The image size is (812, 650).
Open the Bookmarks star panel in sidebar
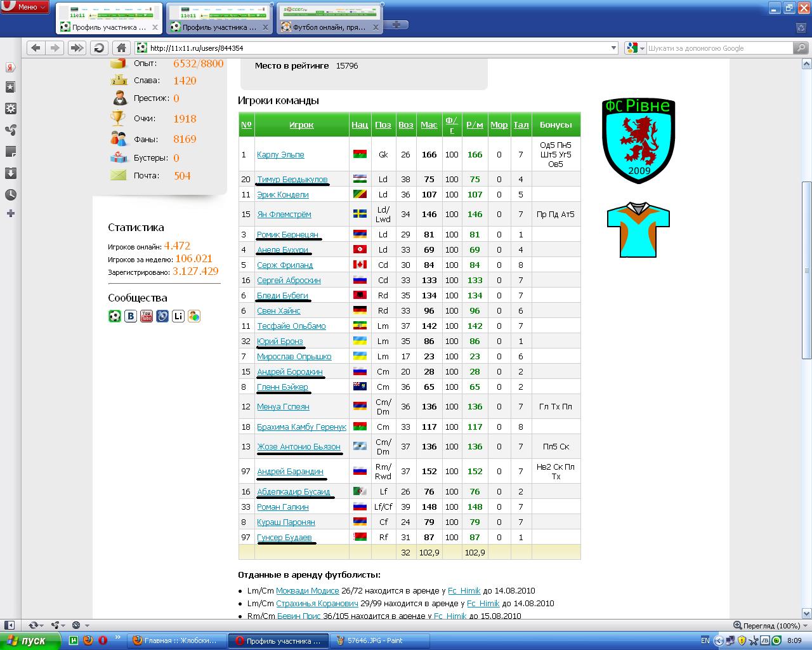coord(10,88)
